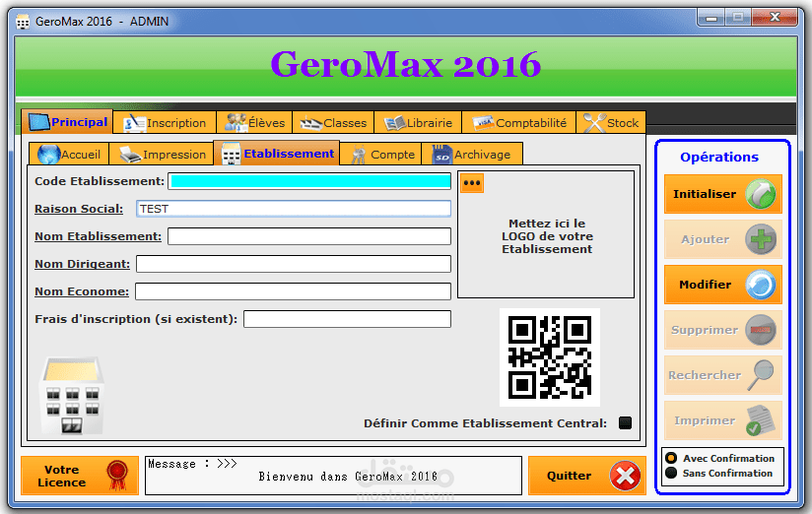Open the Compte sub-tab
Viewport: 812px width, 514px height.
pos(380,155)
